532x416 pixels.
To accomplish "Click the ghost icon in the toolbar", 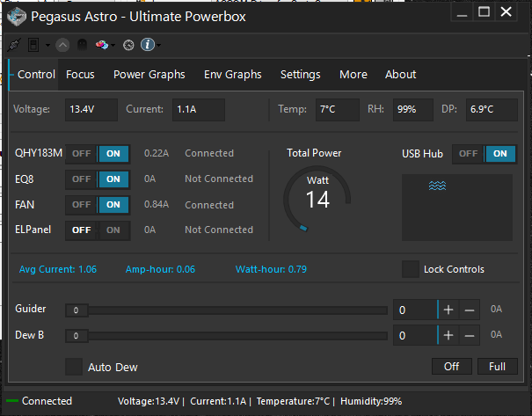I will (x=82, y=45).
